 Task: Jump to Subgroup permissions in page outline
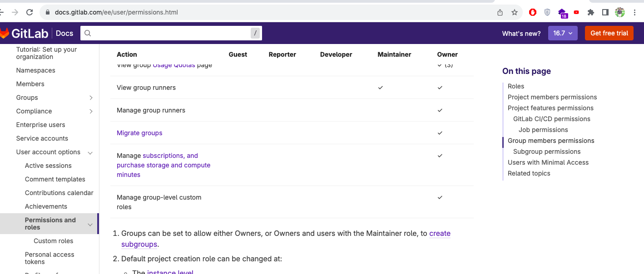[547, 152]
